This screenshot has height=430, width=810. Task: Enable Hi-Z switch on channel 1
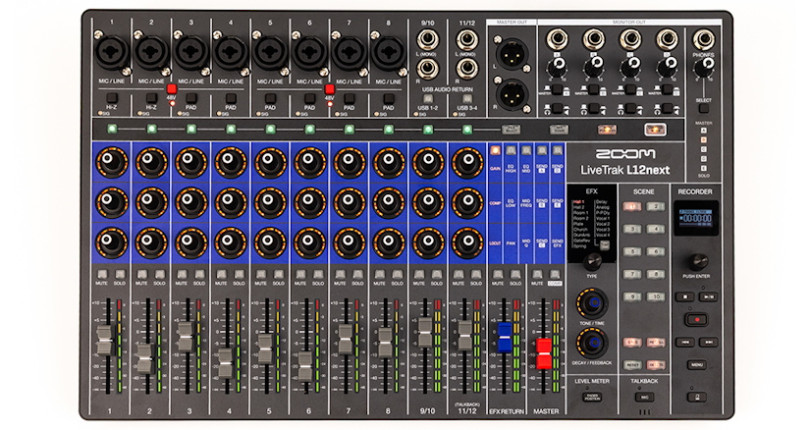tap(112, 98)
